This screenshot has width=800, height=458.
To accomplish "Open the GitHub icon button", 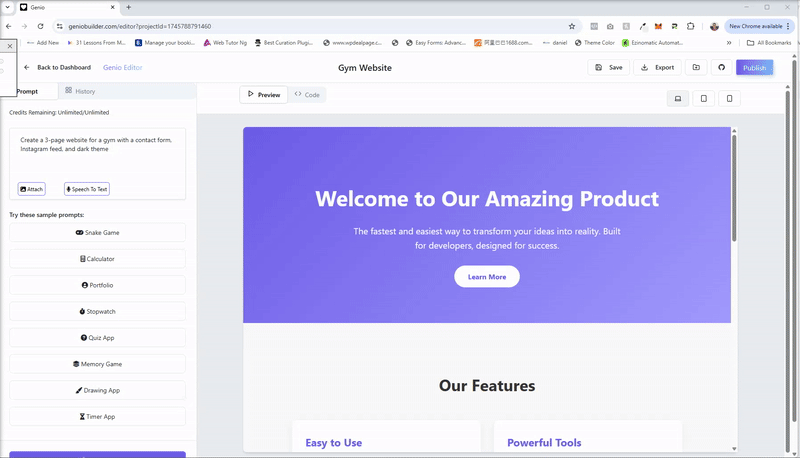I will 722,68.
